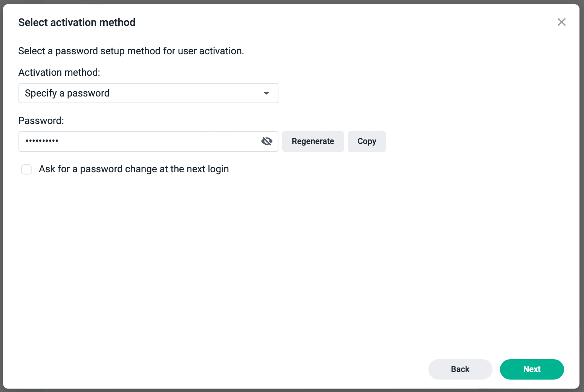Click the empty area inside the Activation method box
The image size is (584, 392).
tap(185, 93)
